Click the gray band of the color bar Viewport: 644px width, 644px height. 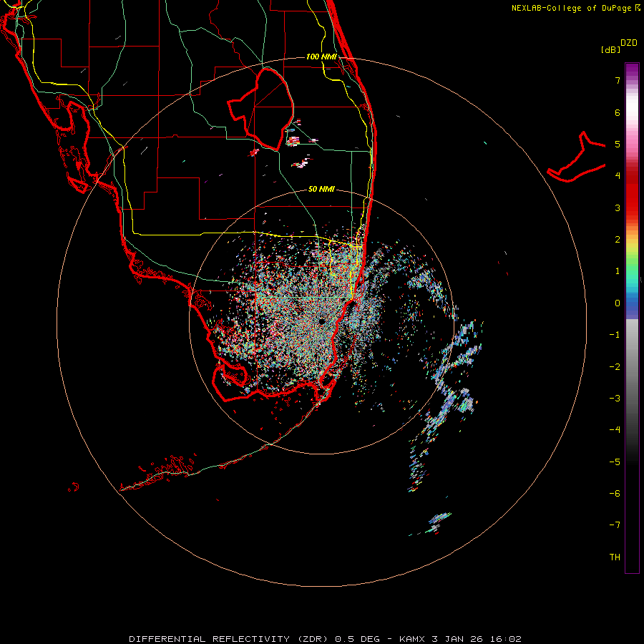[x=632, y=370]
